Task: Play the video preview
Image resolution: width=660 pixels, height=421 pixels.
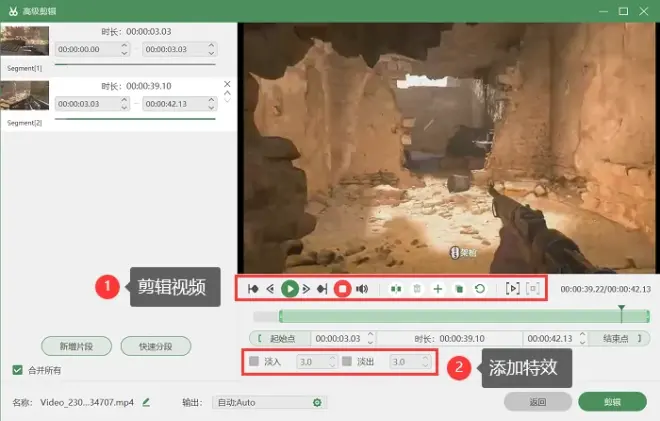Action: 290,289
